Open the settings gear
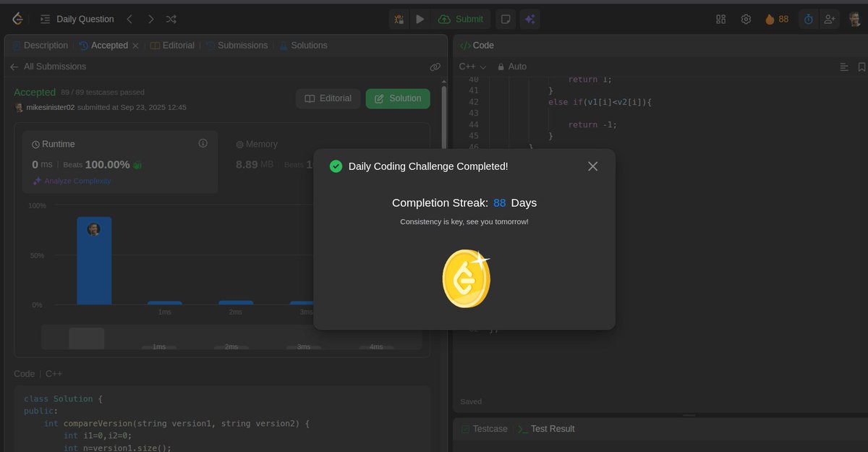 point(746,20)
